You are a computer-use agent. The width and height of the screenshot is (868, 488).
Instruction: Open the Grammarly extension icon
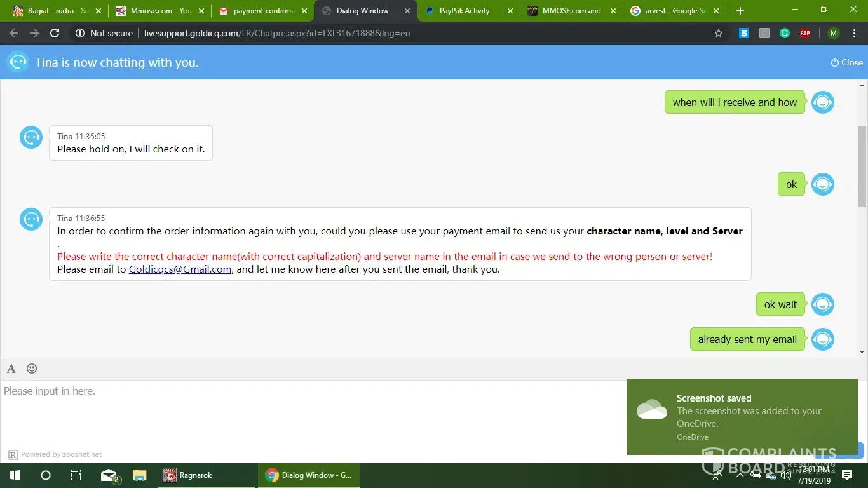[x=785, y=33]
